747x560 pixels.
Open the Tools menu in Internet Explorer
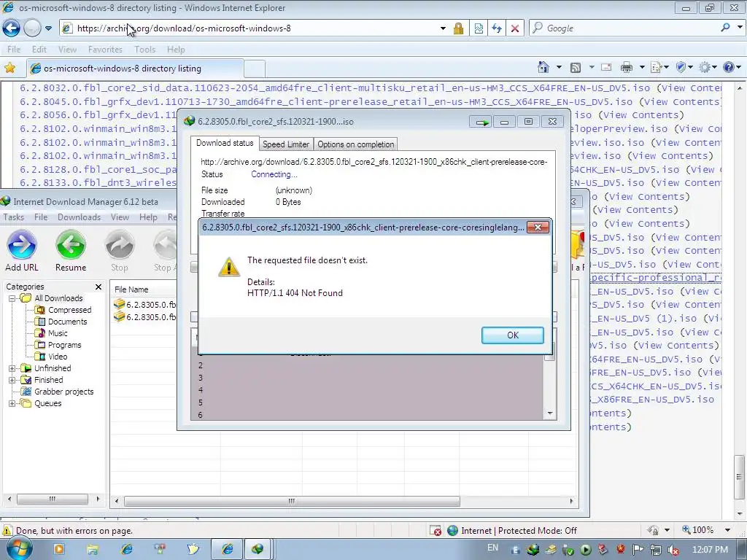pos(145,50)
